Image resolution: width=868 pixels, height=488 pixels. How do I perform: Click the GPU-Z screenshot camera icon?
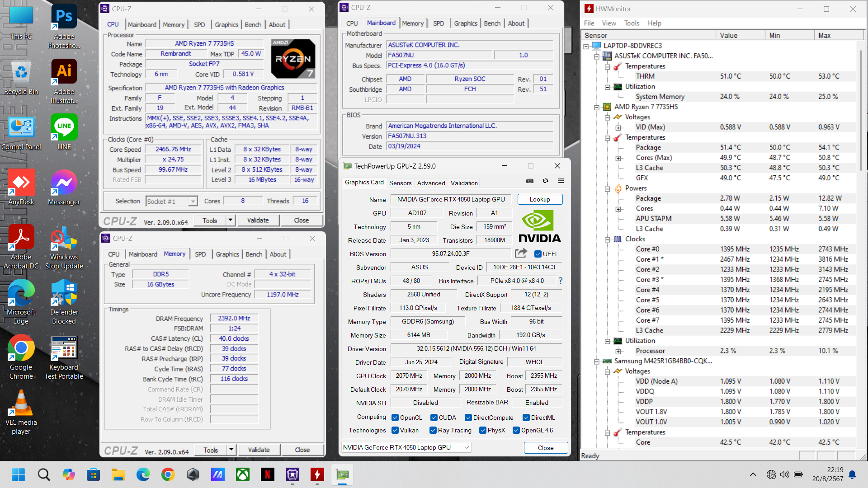(x=530, y=181)
